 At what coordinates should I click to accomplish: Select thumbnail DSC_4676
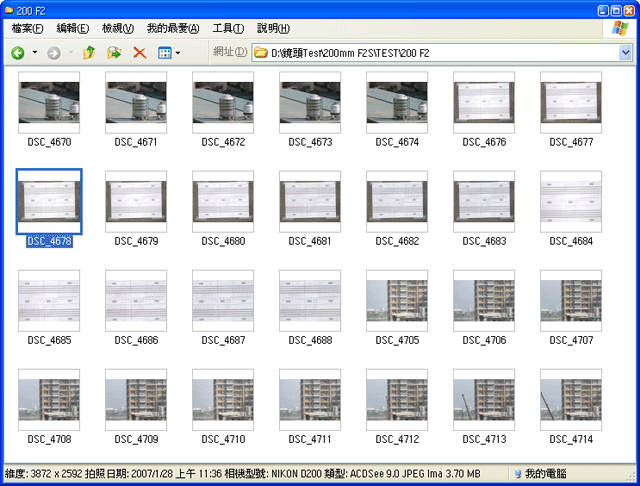tap(484, 102)
